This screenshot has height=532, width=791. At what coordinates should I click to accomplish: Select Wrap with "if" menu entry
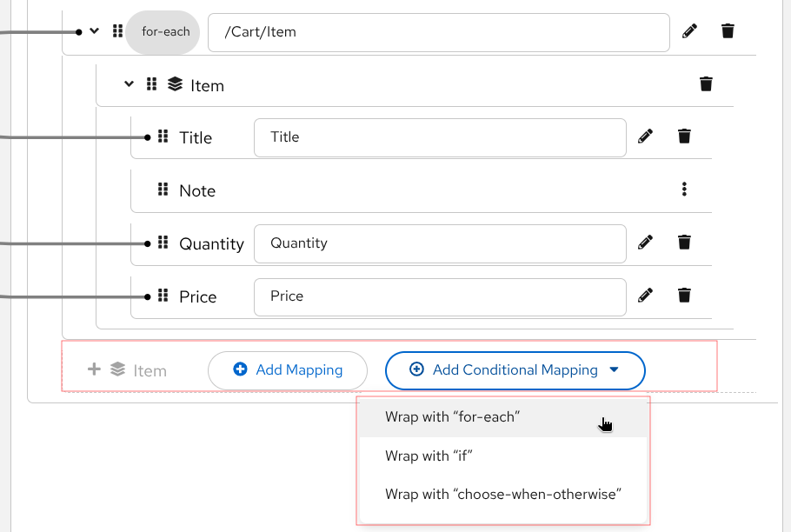tap(429, 456)
